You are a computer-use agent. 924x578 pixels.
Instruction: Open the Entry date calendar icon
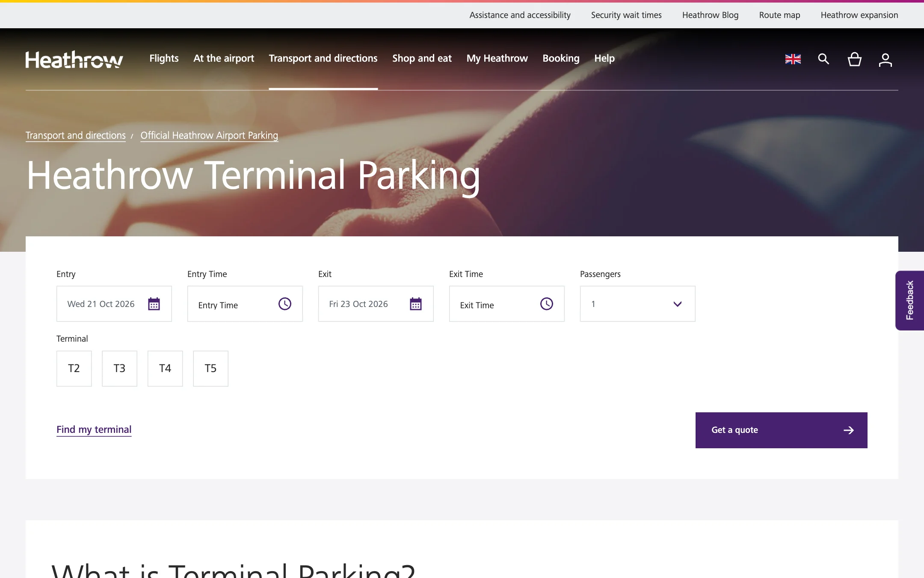coord(154,304)
